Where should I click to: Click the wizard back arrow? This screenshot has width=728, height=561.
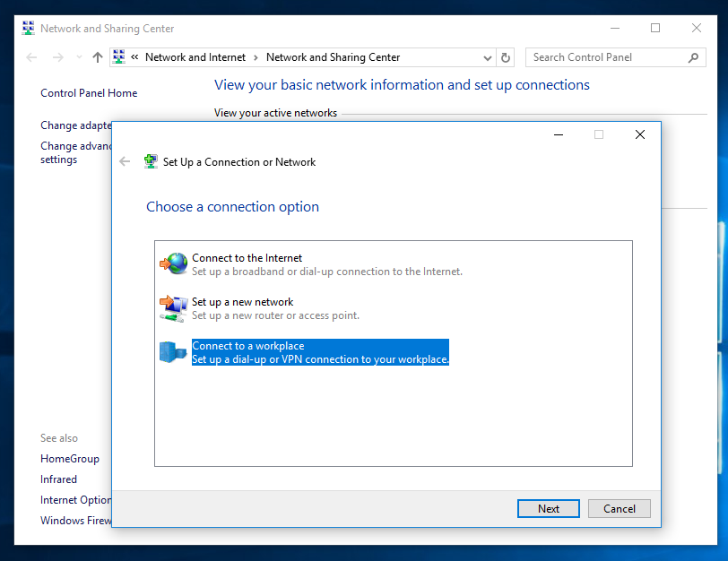tap(125, 161)
